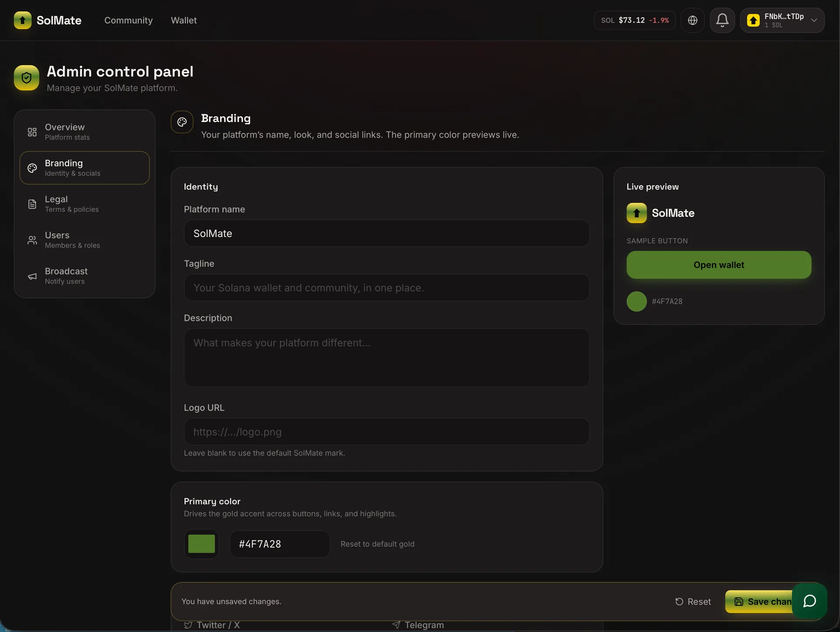This screenshot has width=840, height=632.
Task: Open the primary color picker swatch
Action: pyautogui.click(x=201, y=544)
